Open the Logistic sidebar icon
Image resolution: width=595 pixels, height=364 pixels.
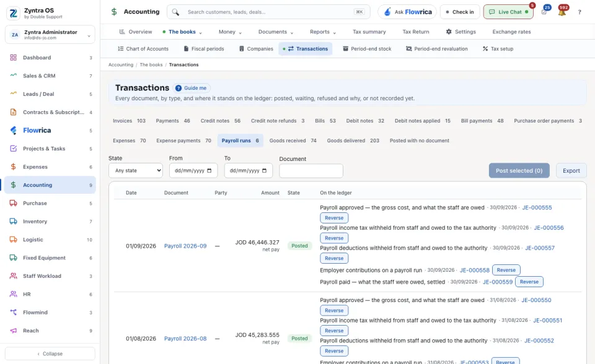tap(13, 239)
